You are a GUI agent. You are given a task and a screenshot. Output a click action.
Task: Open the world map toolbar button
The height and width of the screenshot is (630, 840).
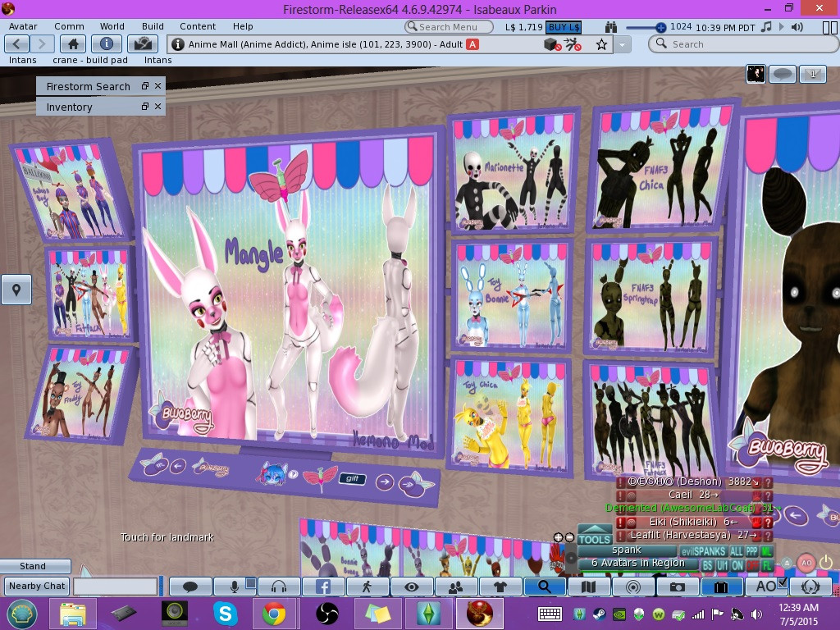pos(589,587)
